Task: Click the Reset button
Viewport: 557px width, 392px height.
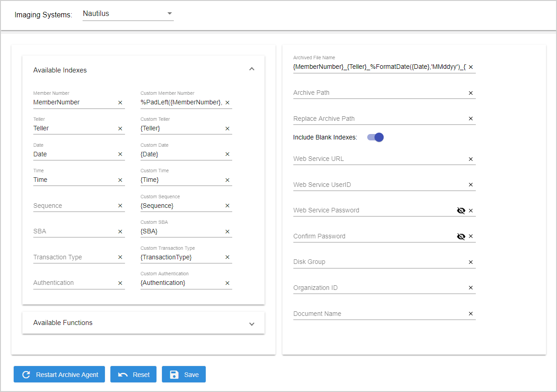Action: (133, 374)
